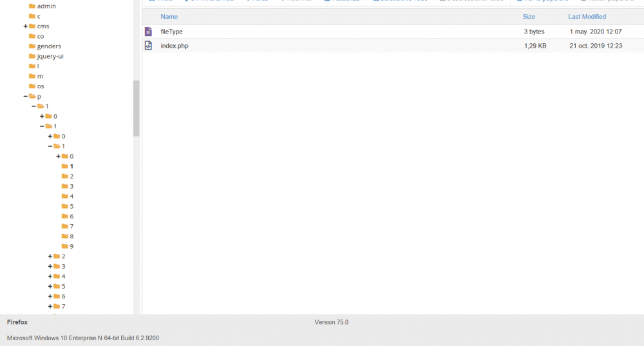Image resolution: width=644 pixels, height=346 pixels.
Task: Select leaf folder 7 without plus sign
Action: click(71, 226)
